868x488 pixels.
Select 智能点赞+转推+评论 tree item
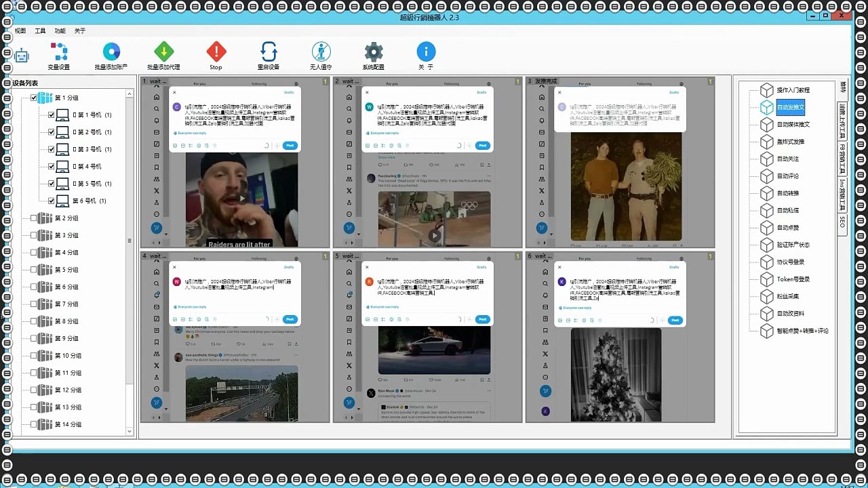(x=803, y=331)
